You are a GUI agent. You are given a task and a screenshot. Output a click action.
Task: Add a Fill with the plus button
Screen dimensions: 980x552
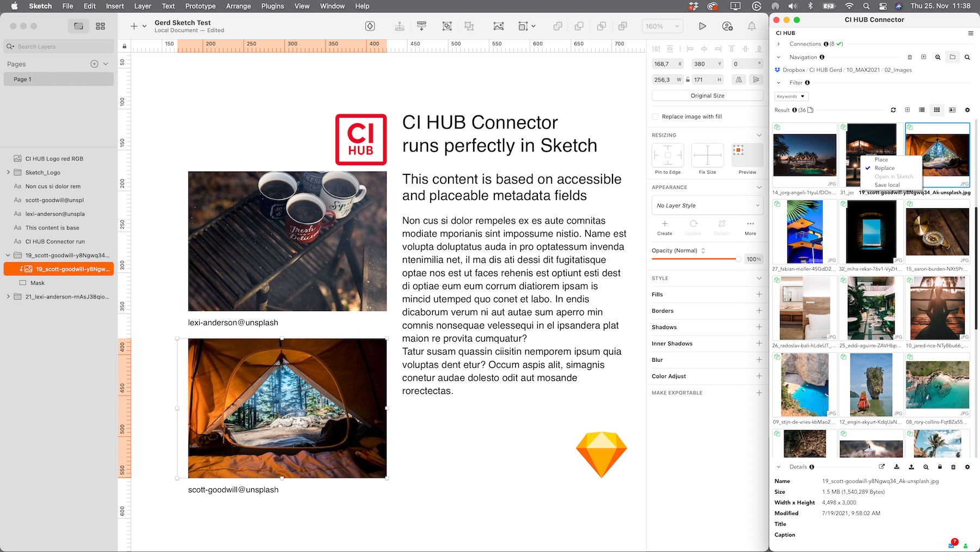[x=759, y=294]
